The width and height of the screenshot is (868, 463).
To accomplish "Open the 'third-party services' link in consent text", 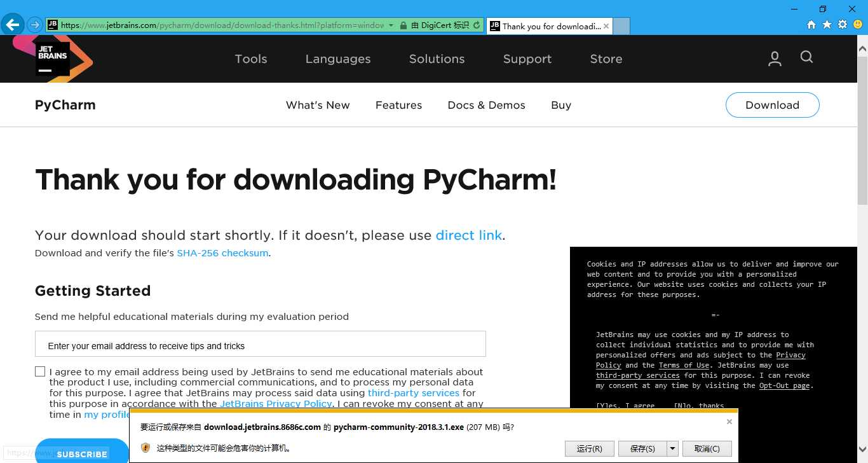I will coord(413,393).
